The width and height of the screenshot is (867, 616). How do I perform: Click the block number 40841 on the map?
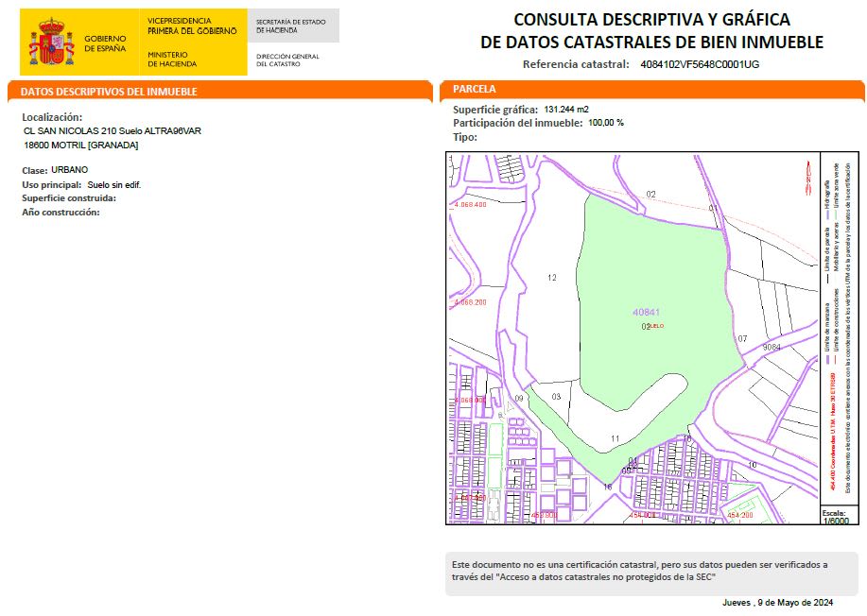646,312
